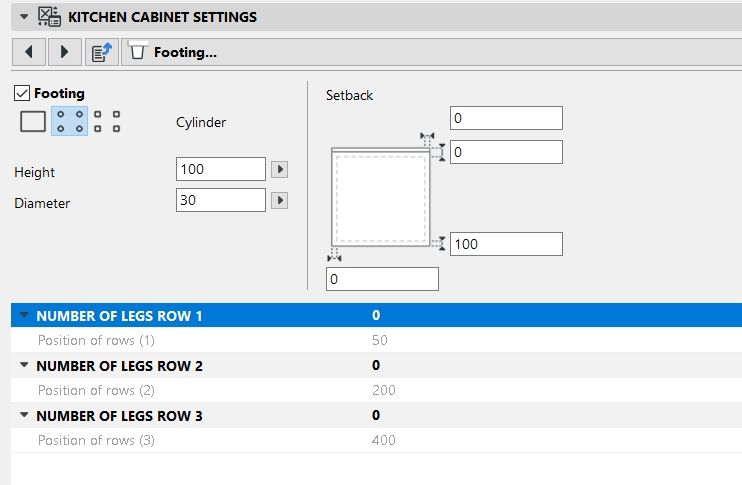Click the arrow button beside Diameter
742x485 pixels.
(x=280, y=201)
